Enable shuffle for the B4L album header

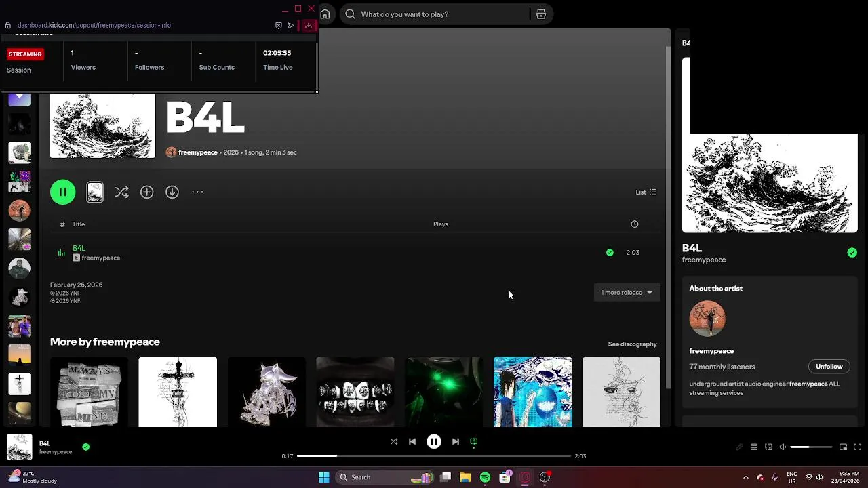tap(121, 192)
